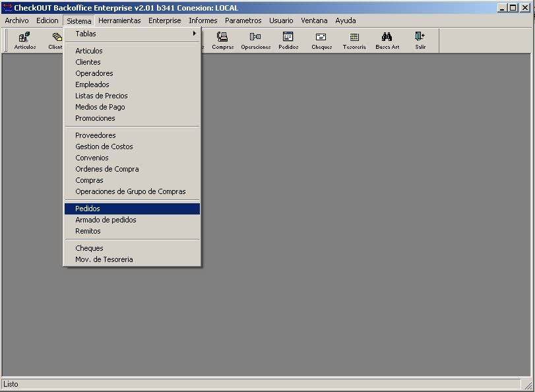Expand the Tablas submenu arrow
Viewport: 535px width, 392px height.
click(x=194, y=34)
